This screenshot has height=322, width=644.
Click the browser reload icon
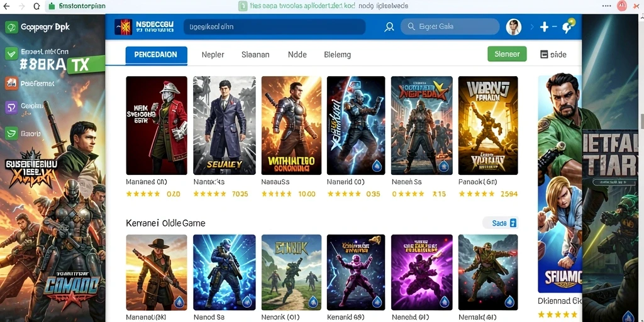36,6
